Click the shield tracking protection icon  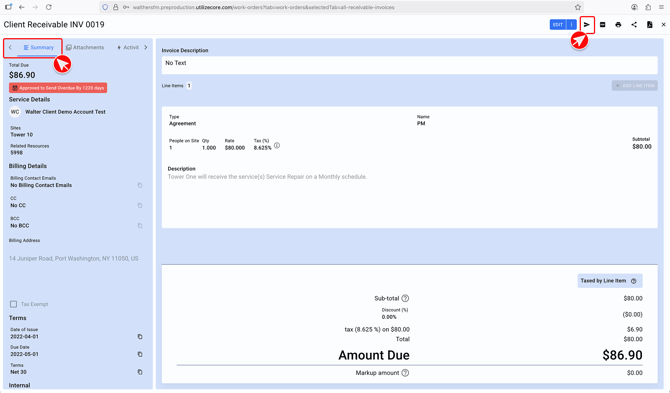pyautogui.click(x=105, y=7)
